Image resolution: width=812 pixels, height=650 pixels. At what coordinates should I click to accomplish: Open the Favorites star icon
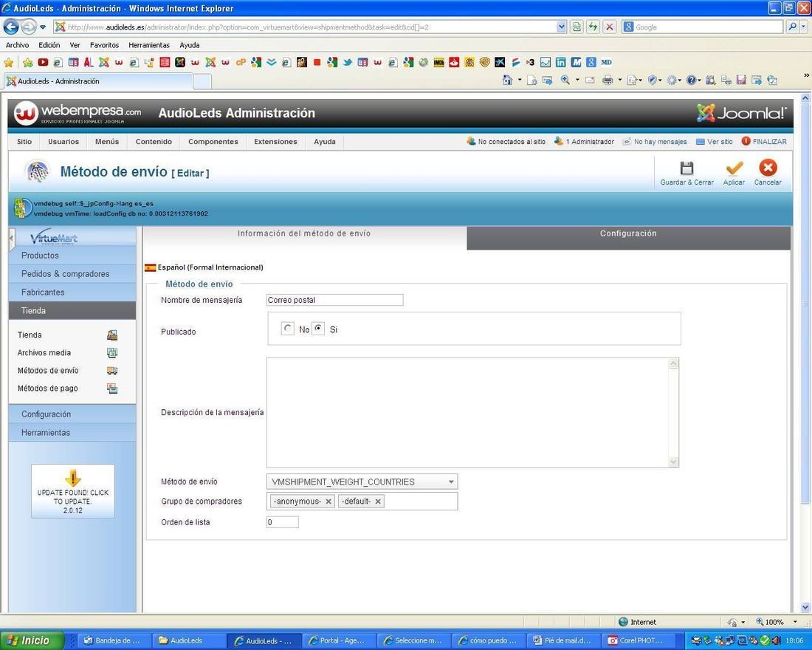(x=9, y=63)
